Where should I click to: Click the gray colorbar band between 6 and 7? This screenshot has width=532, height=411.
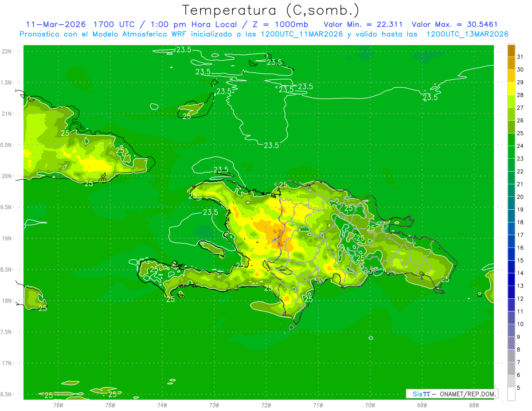pyautogui.click(x=512, y=368)
